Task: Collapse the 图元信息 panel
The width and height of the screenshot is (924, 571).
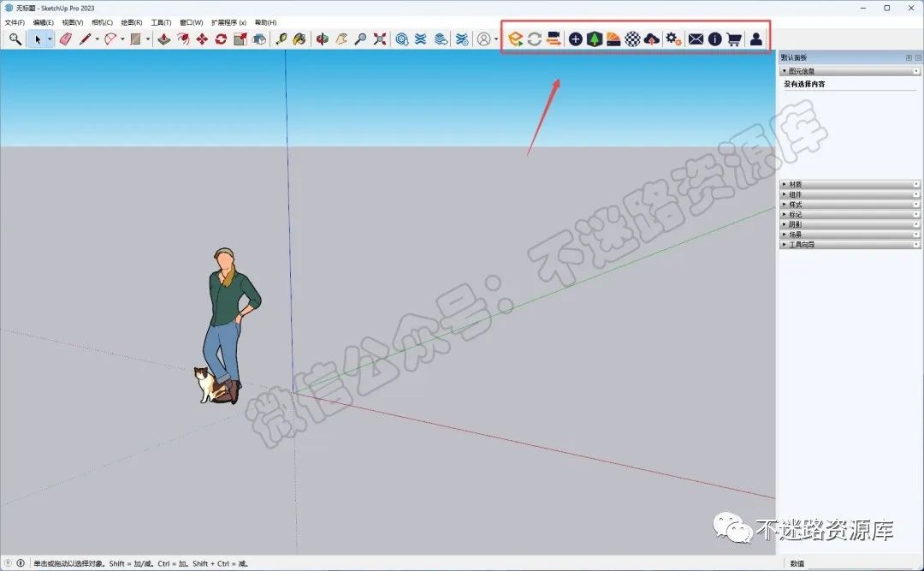Action: tap(850, 71)
